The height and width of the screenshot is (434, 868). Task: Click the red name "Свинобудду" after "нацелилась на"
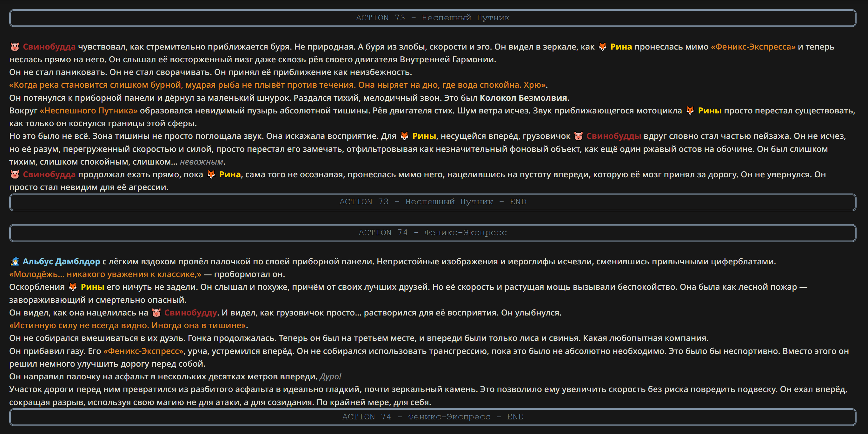190,313
